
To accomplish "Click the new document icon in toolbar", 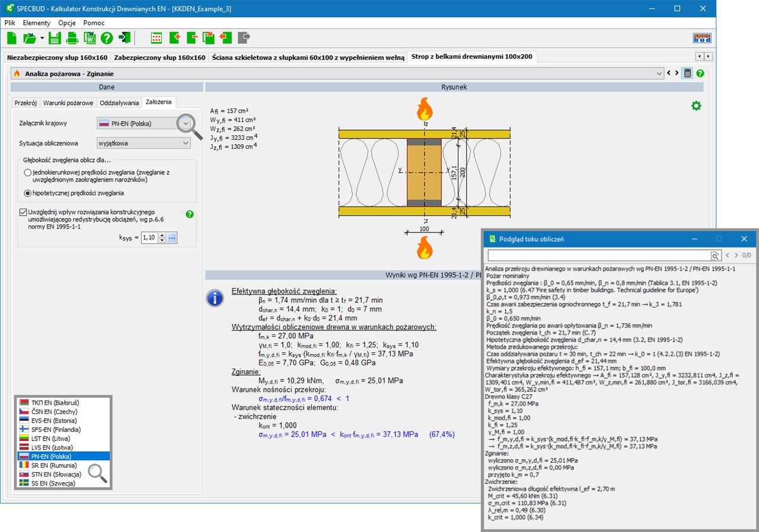I will (x=12, y=39).
